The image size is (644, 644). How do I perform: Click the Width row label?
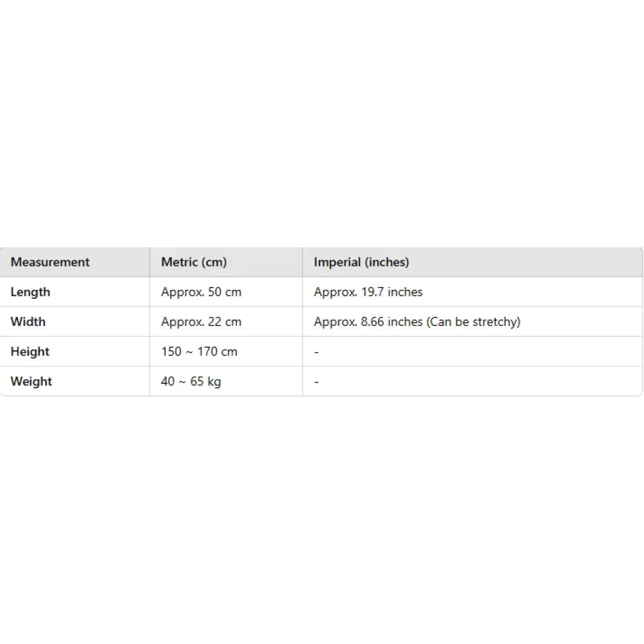tap(28, 321)
